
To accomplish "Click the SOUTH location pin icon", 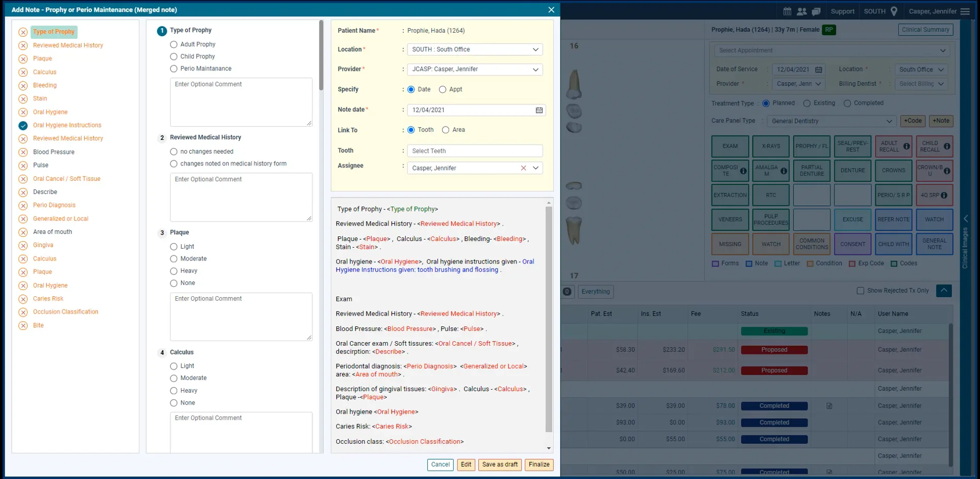I will [894, 11].
